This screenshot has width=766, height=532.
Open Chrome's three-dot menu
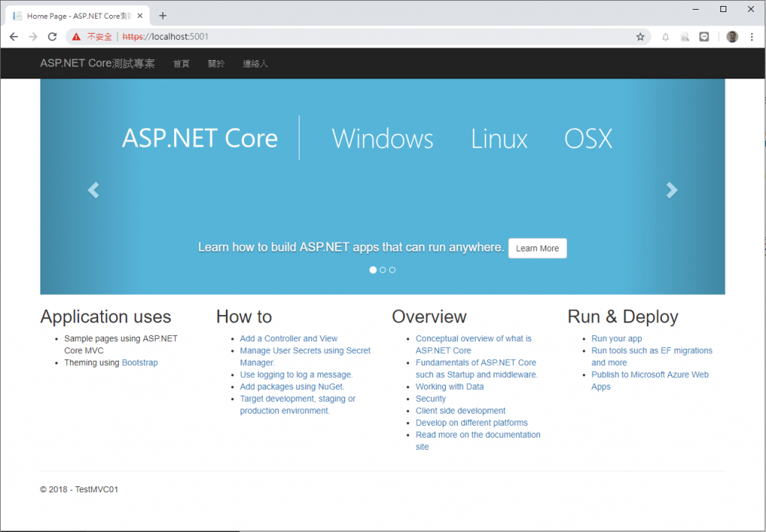752,37
